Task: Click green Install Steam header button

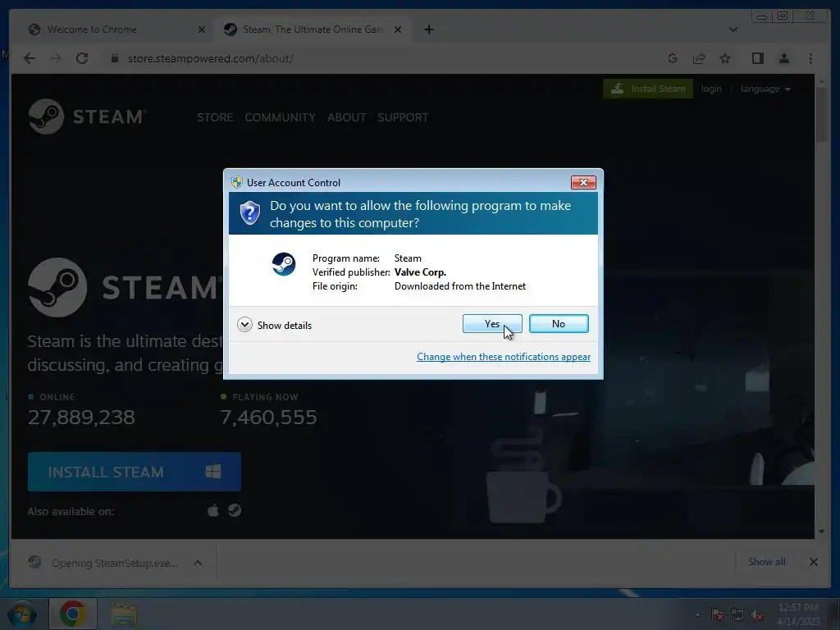Action: point(648,89)
